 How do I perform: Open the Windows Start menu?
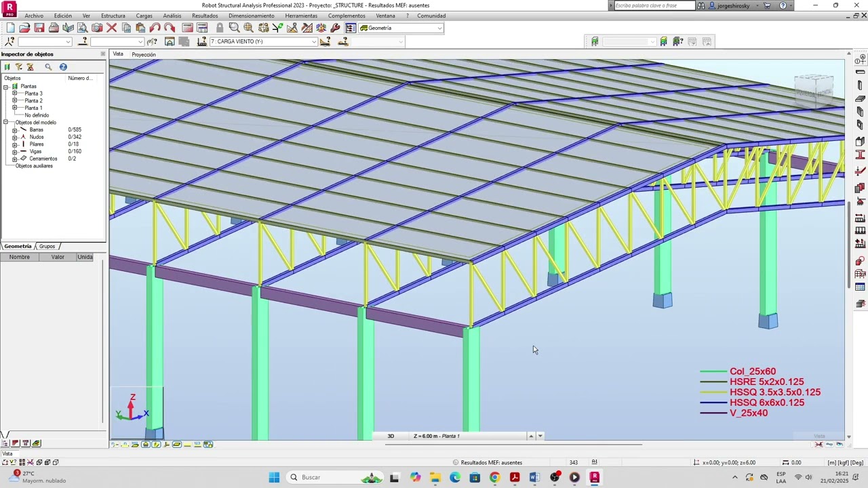pos(274,477)
